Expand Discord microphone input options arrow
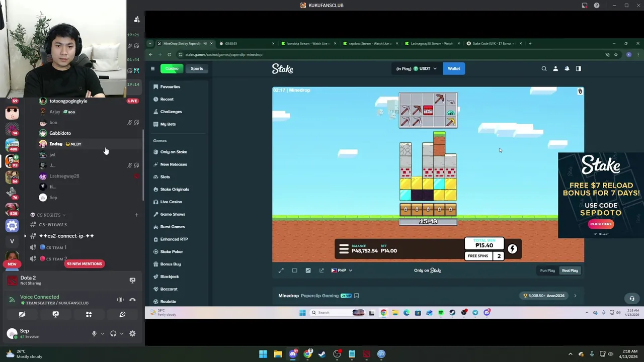The height and width of the screenshot is (362, 644). (x=102, y=333)
